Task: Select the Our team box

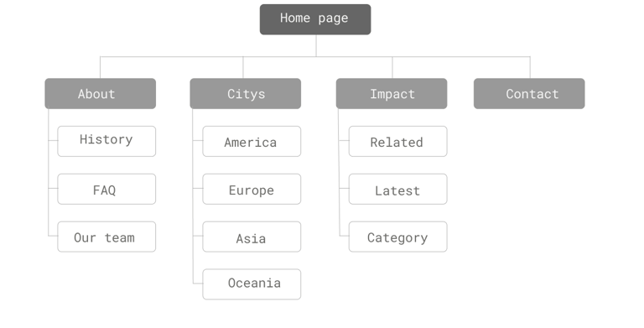Action: (x=106, y=237)
